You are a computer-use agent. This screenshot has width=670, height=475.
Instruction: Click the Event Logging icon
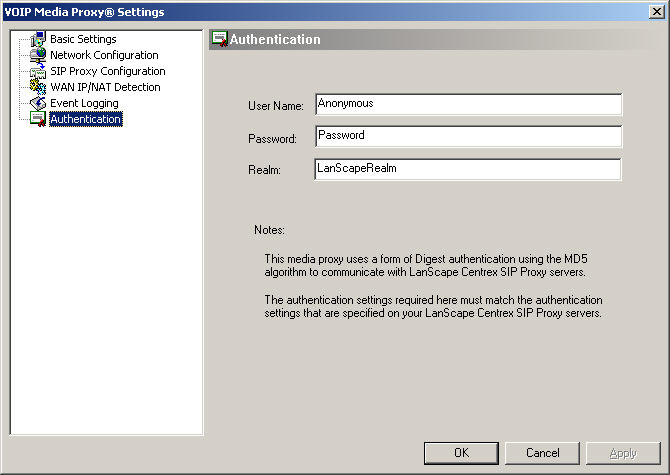pyautogui.click(x=38, y=103)
